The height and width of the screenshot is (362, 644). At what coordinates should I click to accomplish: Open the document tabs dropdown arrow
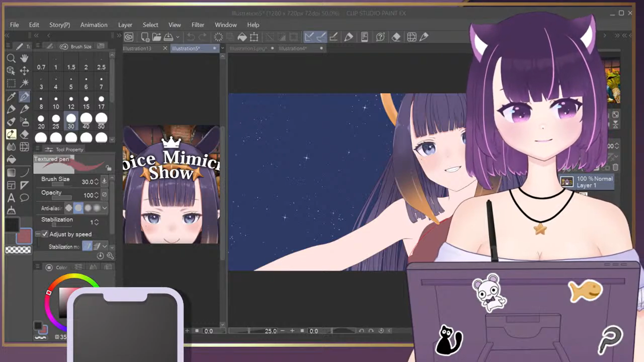[222, 48]
